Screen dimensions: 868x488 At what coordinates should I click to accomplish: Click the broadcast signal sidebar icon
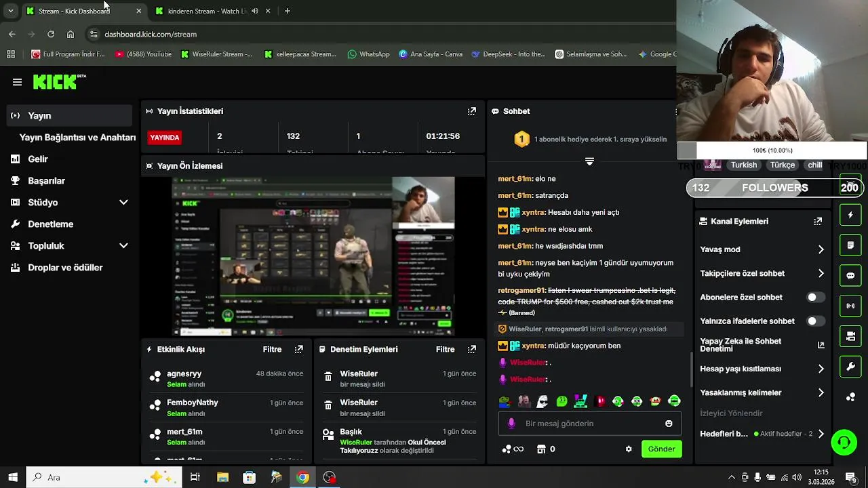850,306
